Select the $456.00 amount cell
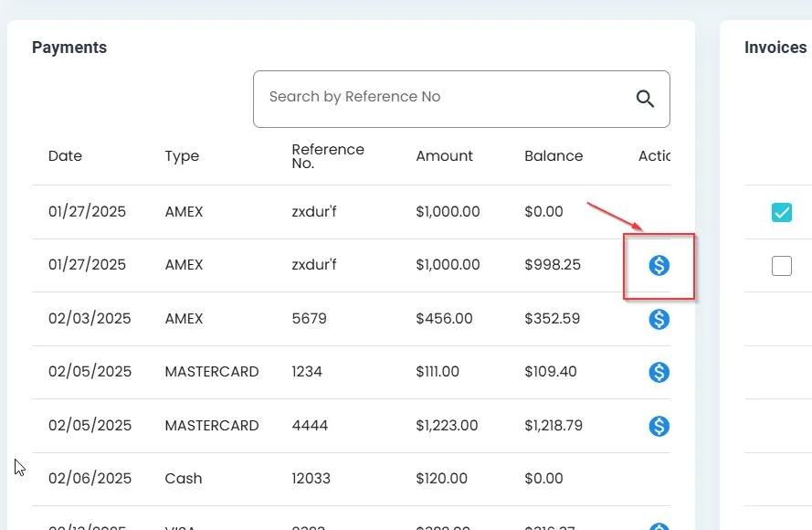 pyautogui.click(x=444, y=319)
